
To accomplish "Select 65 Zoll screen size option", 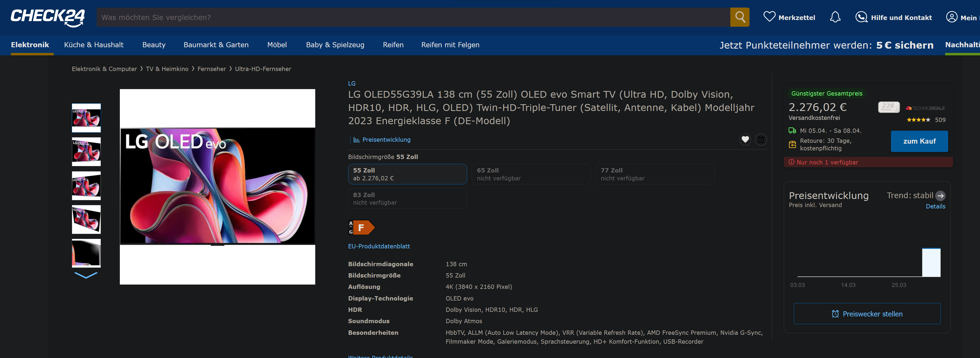I will pyautogui.click(x=531, y=174).
